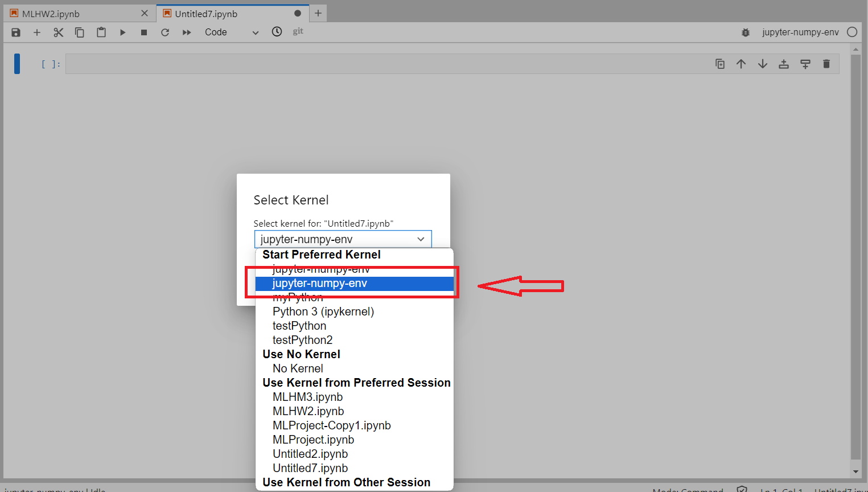868x492 pixels.
Task: Insert a cell below with the plus icon
Action: (x=37, y=32)
